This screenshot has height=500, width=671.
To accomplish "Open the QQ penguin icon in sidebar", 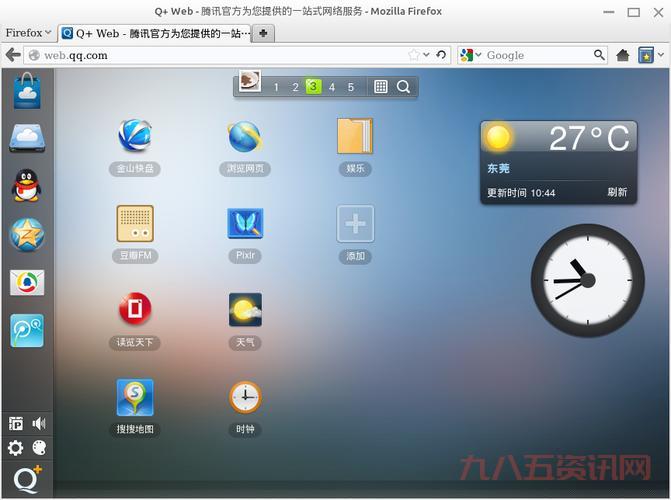I will tap(27, 185).
